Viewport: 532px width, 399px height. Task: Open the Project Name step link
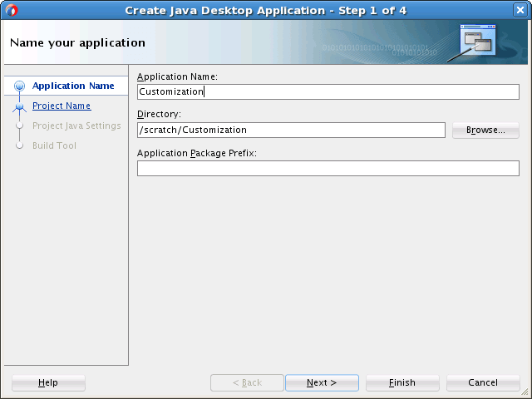pyautogui.click(x=62, y=106)
